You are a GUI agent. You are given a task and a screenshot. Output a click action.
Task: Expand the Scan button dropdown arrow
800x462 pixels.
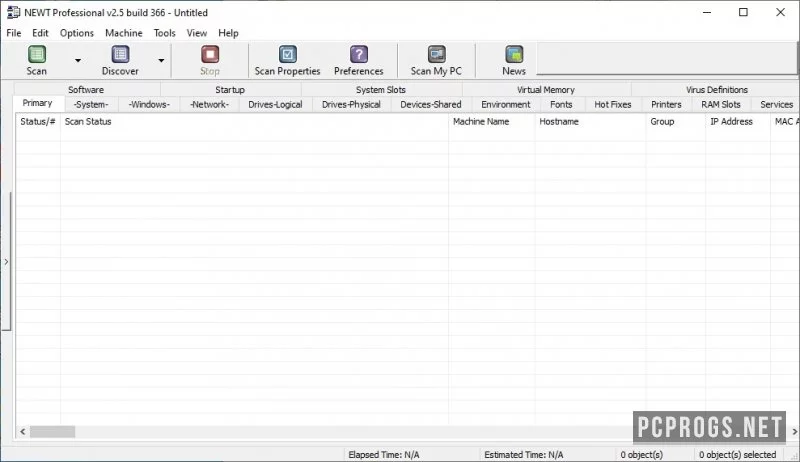point(78,60)
